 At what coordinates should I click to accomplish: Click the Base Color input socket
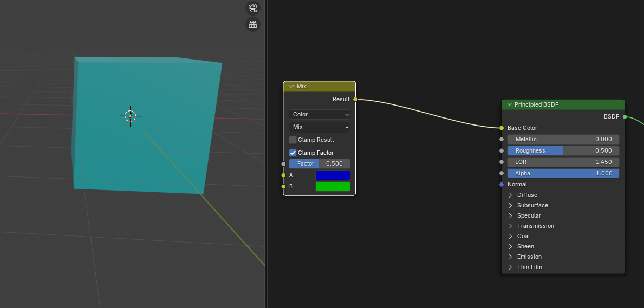pyautogui.click(x=502, y=128)
